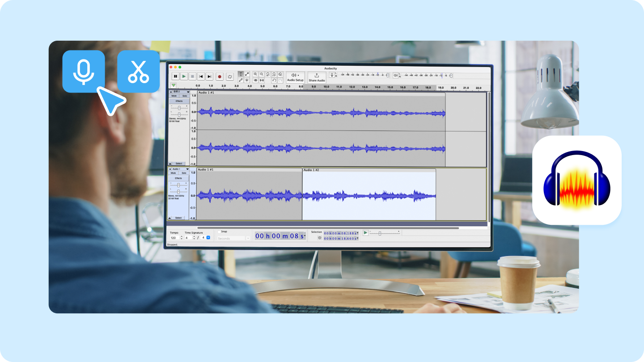Mute the Audio 1 track
Screen dimensions: 644x362
174,173
